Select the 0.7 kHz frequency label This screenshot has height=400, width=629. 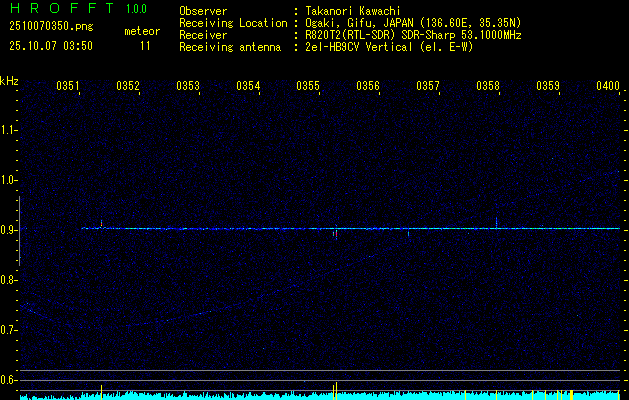9,330
